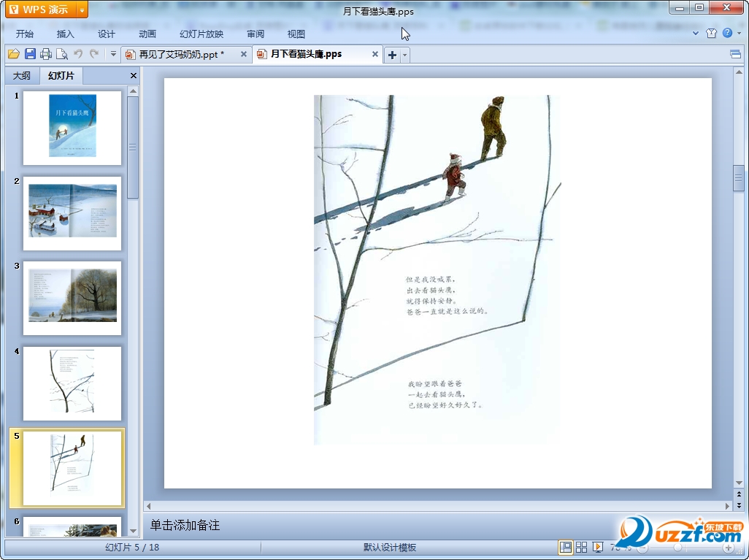Open print preview icon
749x560 pixels.
click(61, 54)
